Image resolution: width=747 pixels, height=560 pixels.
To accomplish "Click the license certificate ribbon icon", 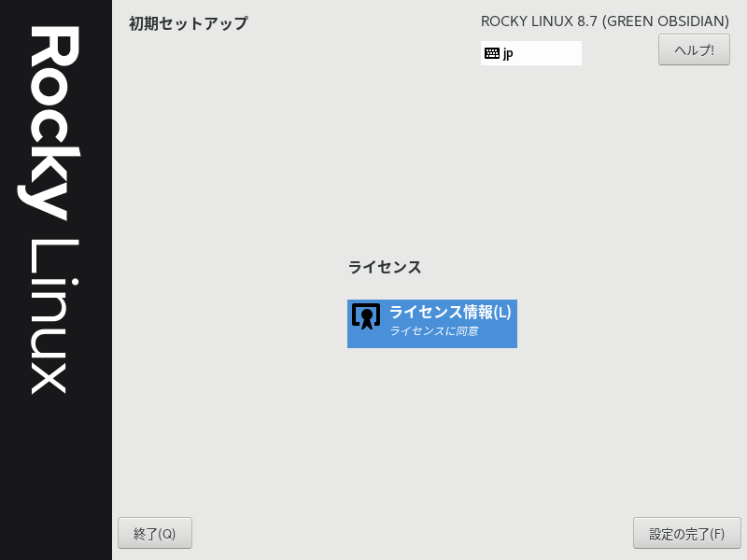I will [366, 316].
